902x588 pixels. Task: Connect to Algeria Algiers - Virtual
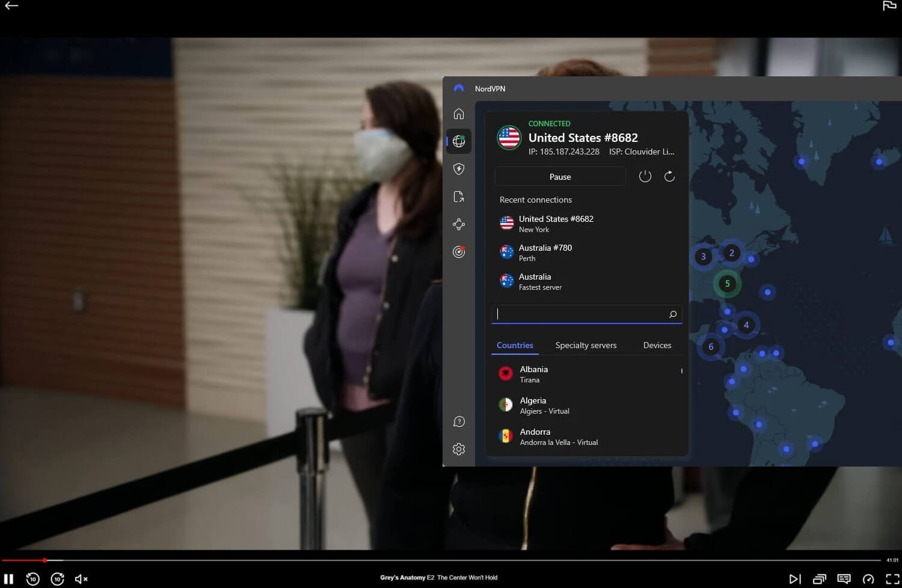click(586, 405)
